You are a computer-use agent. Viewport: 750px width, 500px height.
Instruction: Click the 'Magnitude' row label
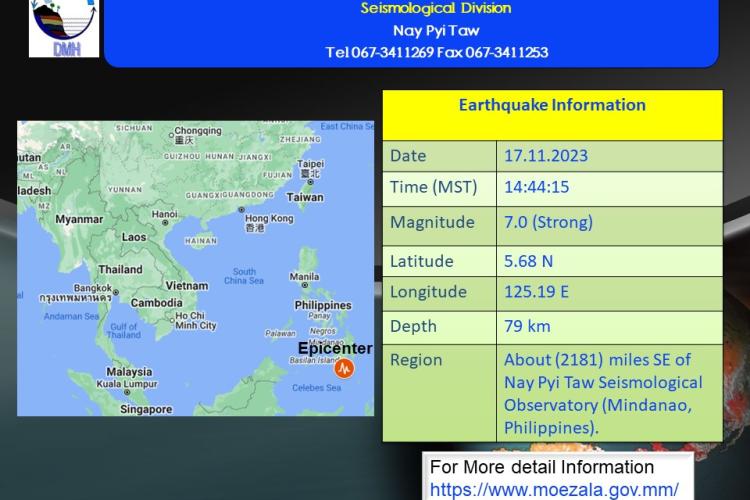point(432,222)
